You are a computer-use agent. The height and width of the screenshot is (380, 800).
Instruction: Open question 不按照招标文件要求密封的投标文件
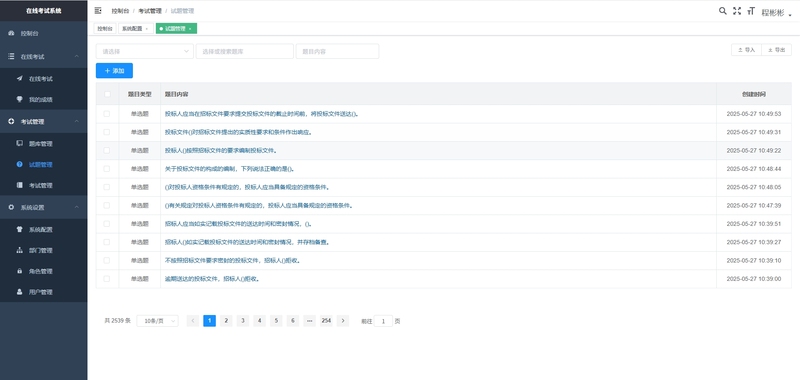[x=232, y=261]
